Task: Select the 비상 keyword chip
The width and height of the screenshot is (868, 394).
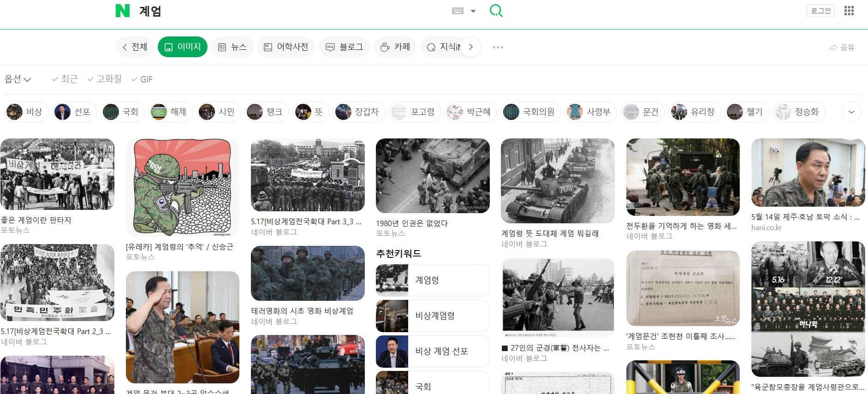Action: pyautogui.click(x=26, y=112)
